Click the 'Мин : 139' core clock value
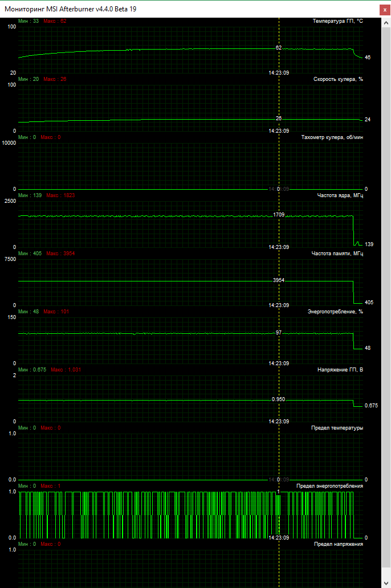Viewport: 391px width, 588px height. coord(30,195)
